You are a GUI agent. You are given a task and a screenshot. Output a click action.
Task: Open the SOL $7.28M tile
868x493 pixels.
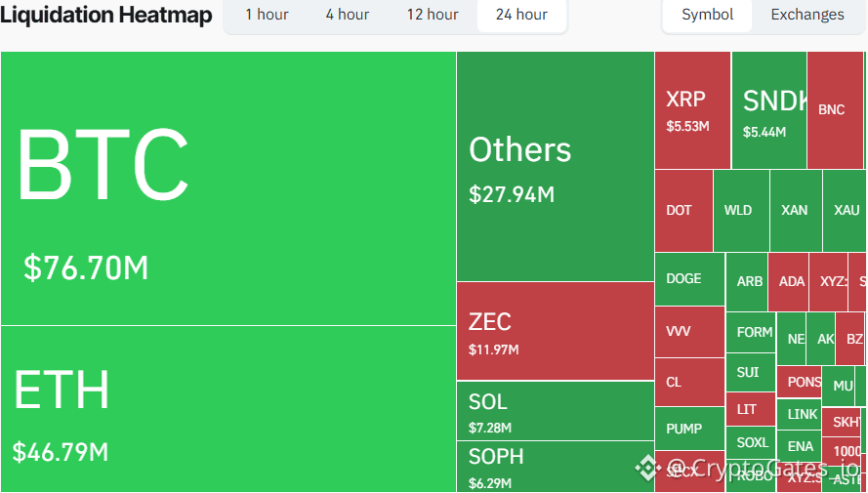click(556, 411)
